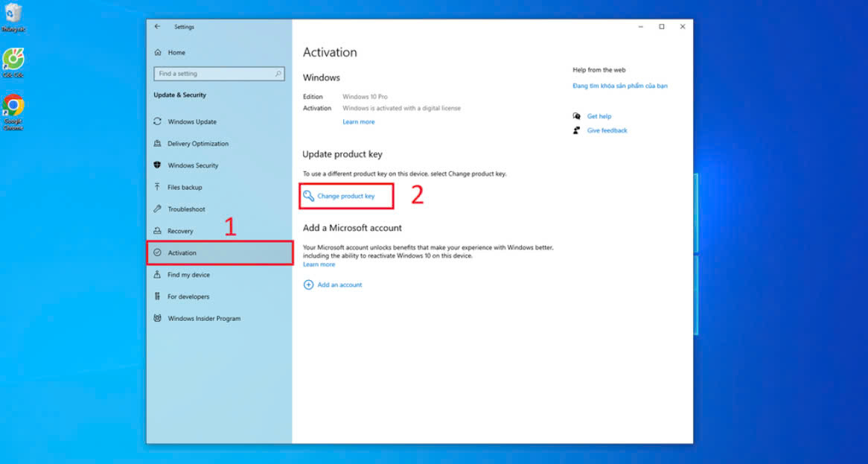
Task: Click the "Windows 10 Pro" edition text
Action: [x=365, y=97]
